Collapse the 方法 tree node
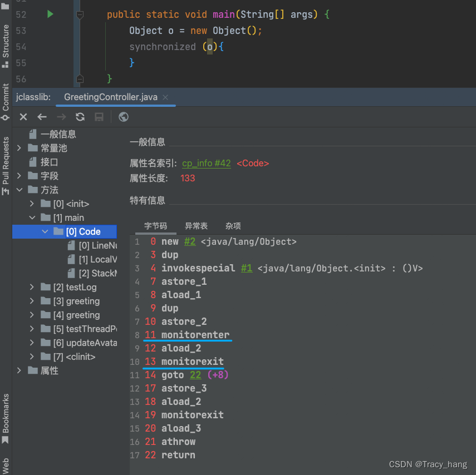Viewport: 476px width, 475px height. (x=19, y=190)
